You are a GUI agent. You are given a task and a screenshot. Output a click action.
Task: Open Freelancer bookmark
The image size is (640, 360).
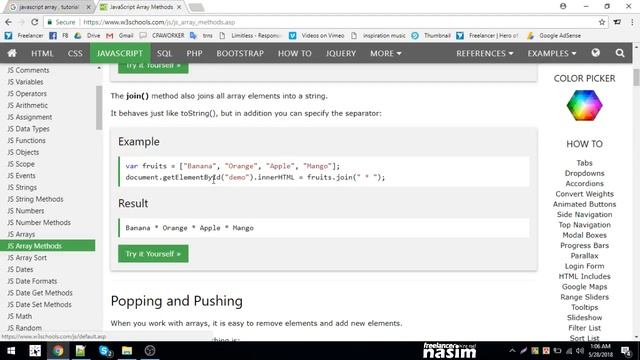(24, 36)
